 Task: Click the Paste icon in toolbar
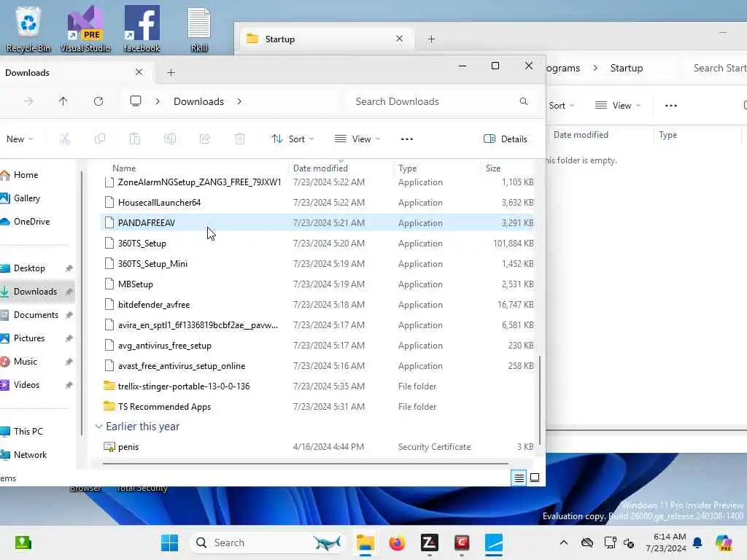coord(135,139)
